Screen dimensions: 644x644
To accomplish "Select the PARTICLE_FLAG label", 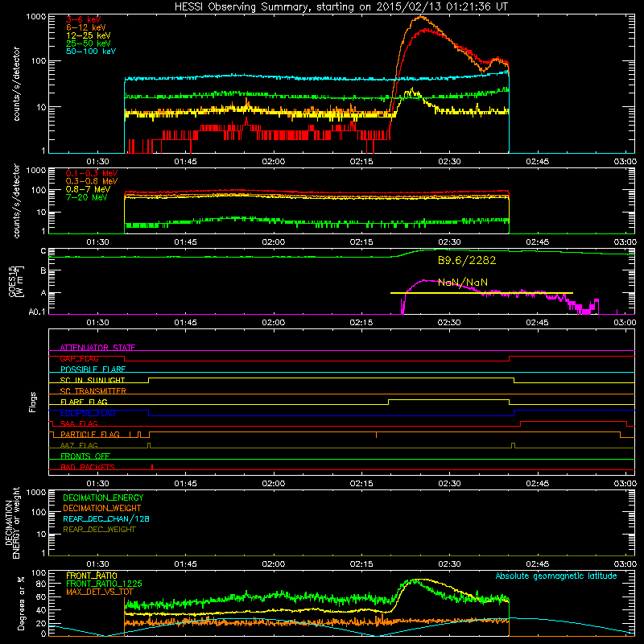I will click(x=90, y=435).
